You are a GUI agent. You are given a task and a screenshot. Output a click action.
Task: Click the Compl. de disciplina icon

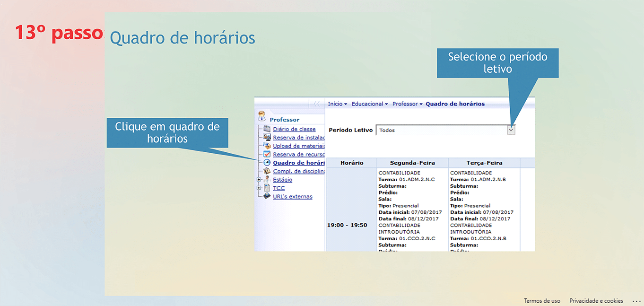[267, 171]
